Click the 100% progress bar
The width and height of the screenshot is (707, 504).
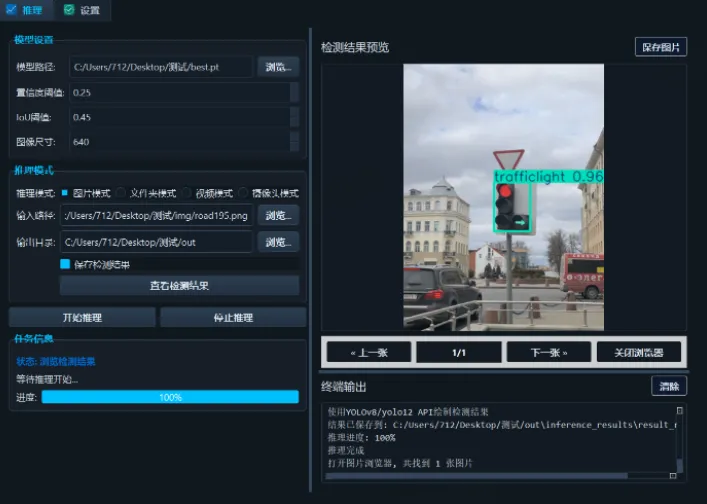click(x=170, y=397)
